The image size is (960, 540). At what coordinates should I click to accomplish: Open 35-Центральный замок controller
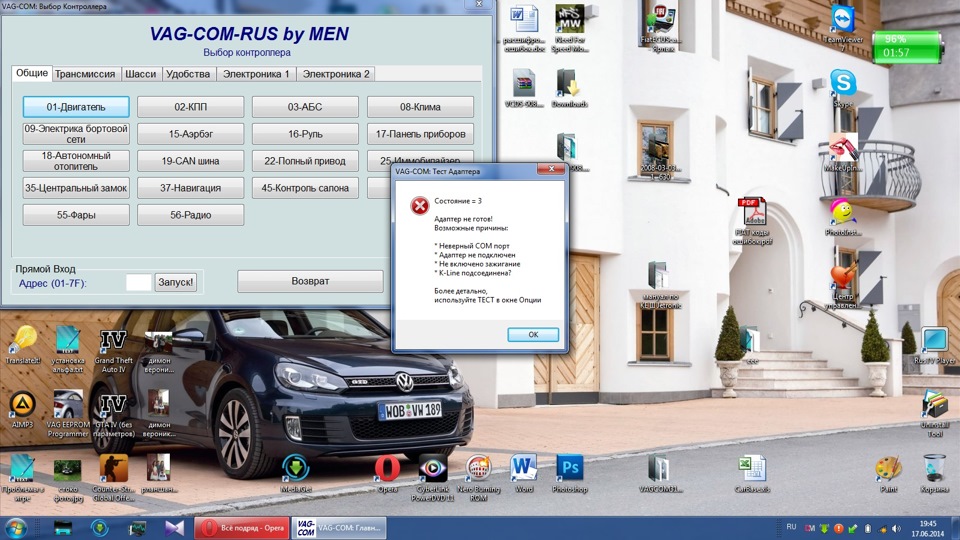(76, 187)
